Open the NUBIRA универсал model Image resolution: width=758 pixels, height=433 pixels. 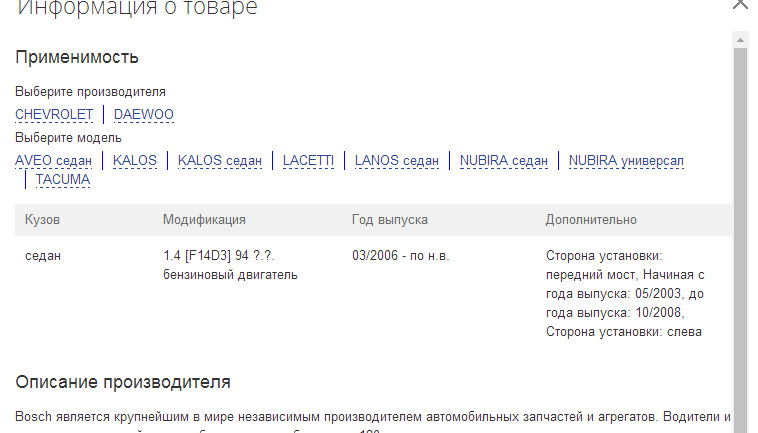click(x=626, y=161)
